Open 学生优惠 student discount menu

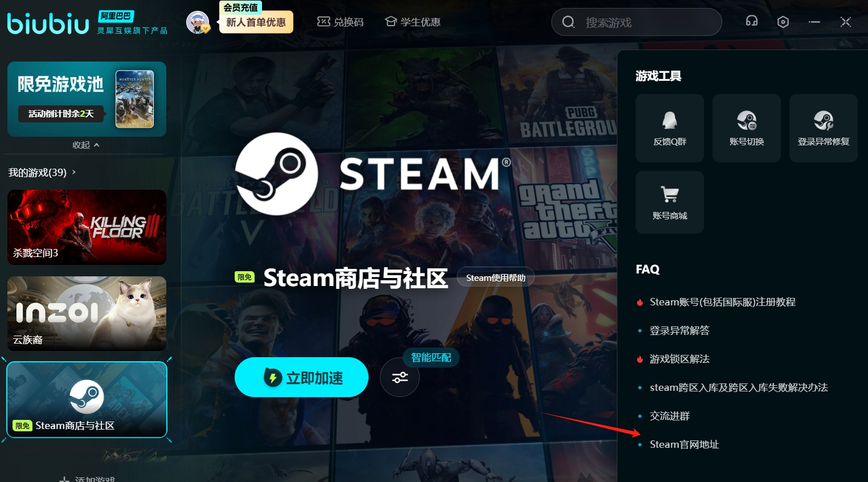coord(413,22)
